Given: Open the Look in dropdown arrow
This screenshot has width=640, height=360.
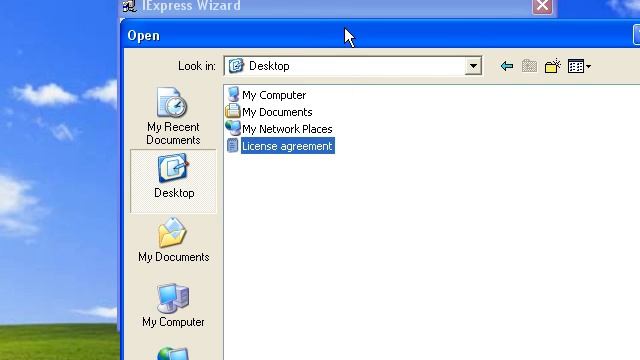Looking at the screenshot, I should pos(473,66).
